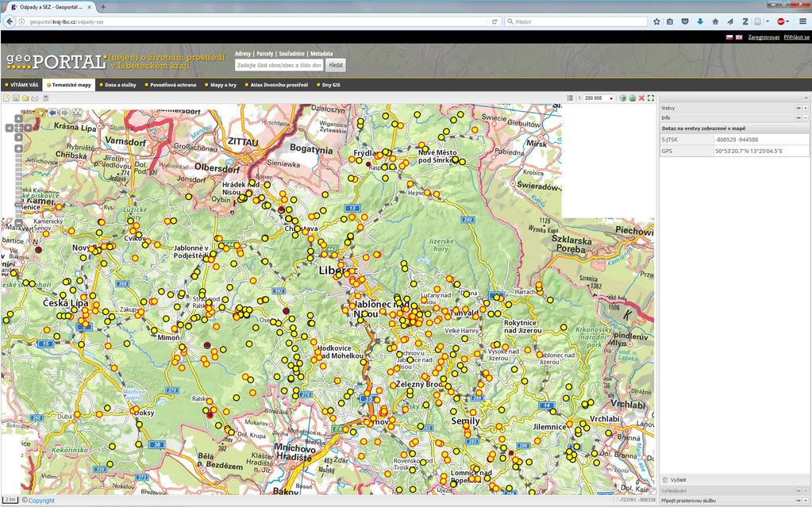Click the print map icon
This screenshot has height=507, width=812.
34,98
